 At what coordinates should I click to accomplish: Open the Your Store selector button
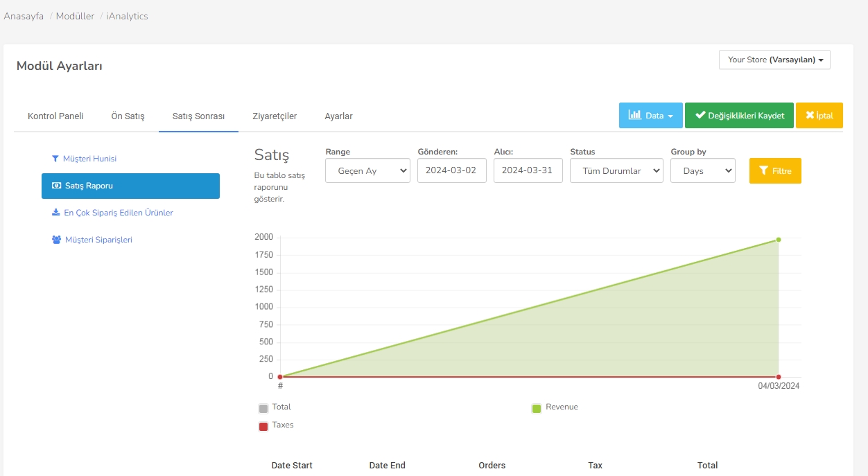pyautogui.click(x=774, y=60)
